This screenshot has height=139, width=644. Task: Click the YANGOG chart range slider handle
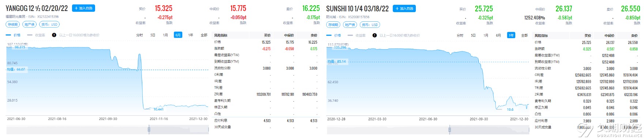pos(149,129)
